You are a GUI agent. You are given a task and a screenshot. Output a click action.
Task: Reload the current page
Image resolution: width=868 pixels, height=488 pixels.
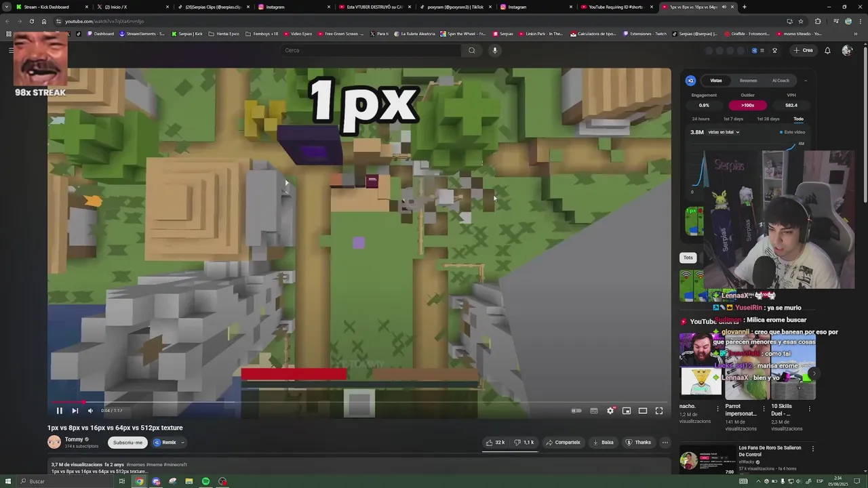pyautogui.click(x=31, y=21)
